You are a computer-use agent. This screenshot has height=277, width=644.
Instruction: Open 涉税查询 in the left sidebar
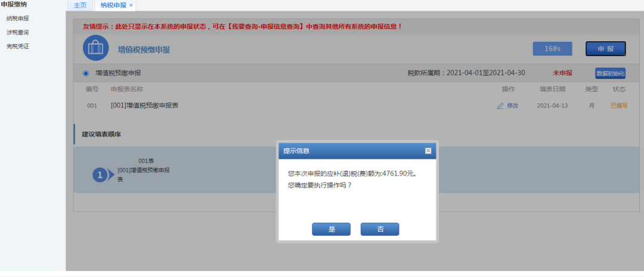coord(18,32)
